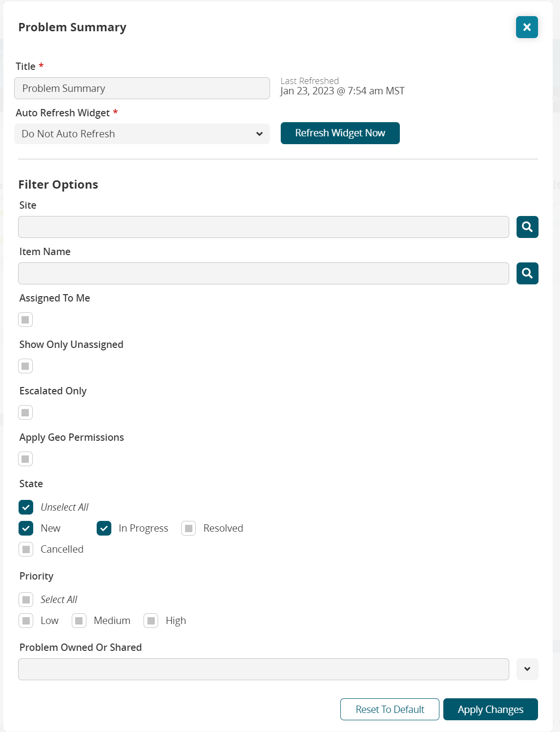Click the Site search magnifier icon

point(527,227)
